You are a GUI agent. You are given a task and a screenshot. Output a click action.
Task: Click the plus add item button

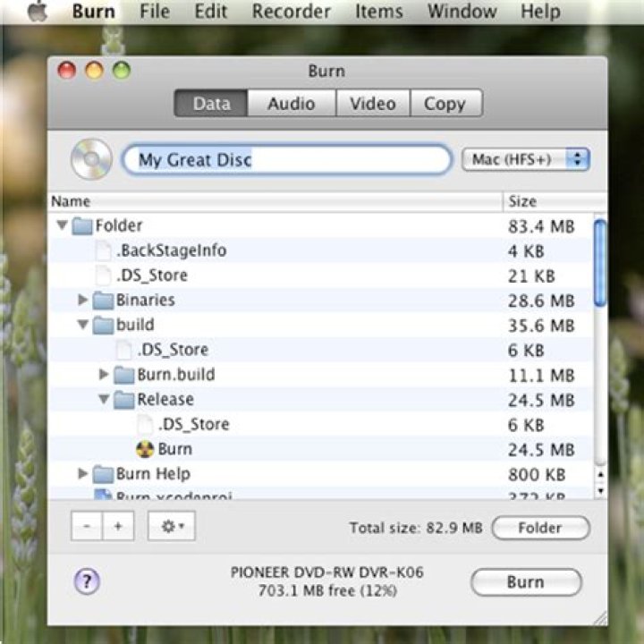click(x=118, y=526)
